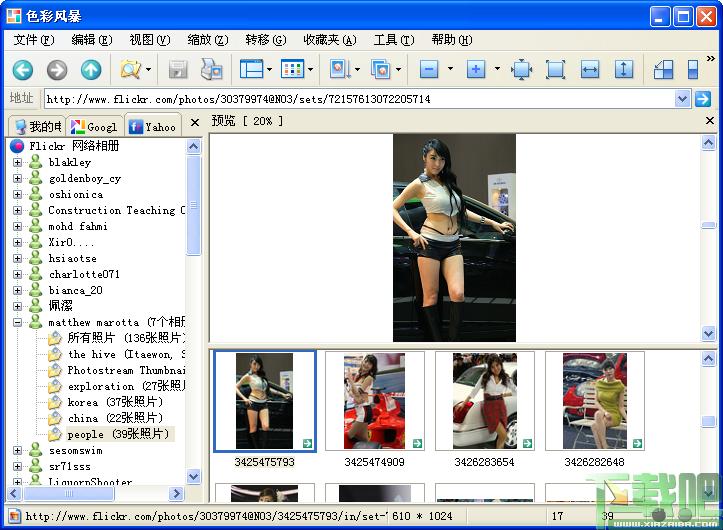Click the Flickr 网络相册 root node
This screenshot has width=723, height=530.
[73, 146]
